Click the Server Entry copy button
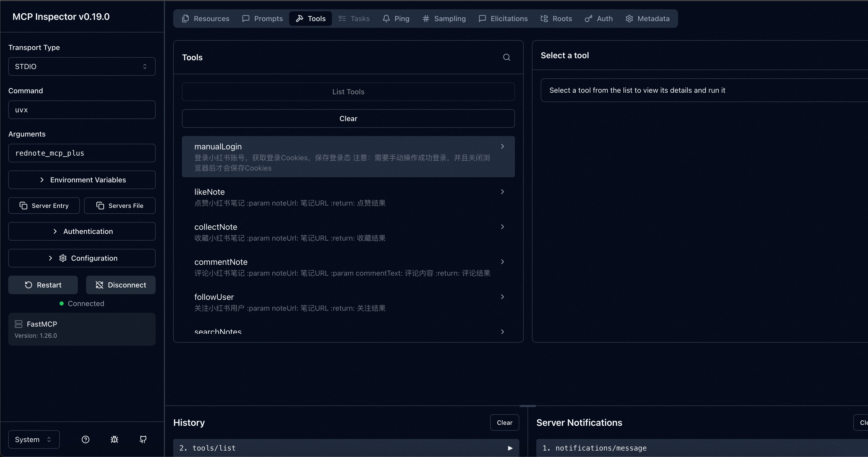This screenshot has width=868, height=457. click(44, 205)
